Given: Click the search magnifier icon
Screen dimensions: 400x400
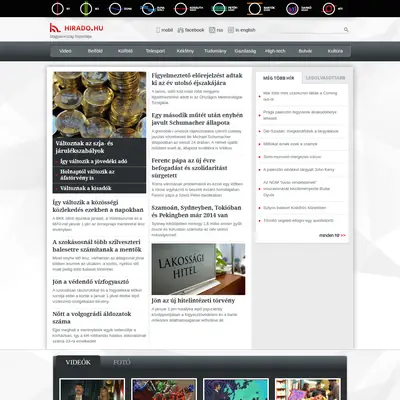Looking at the screenshot, I should coord(346,30).
